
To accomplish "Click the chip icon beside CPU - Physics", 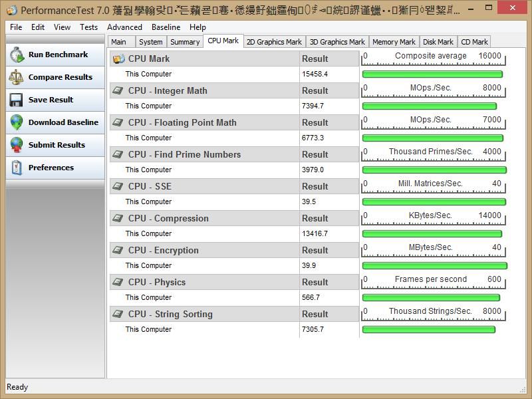I will click(x=118, y=282).
